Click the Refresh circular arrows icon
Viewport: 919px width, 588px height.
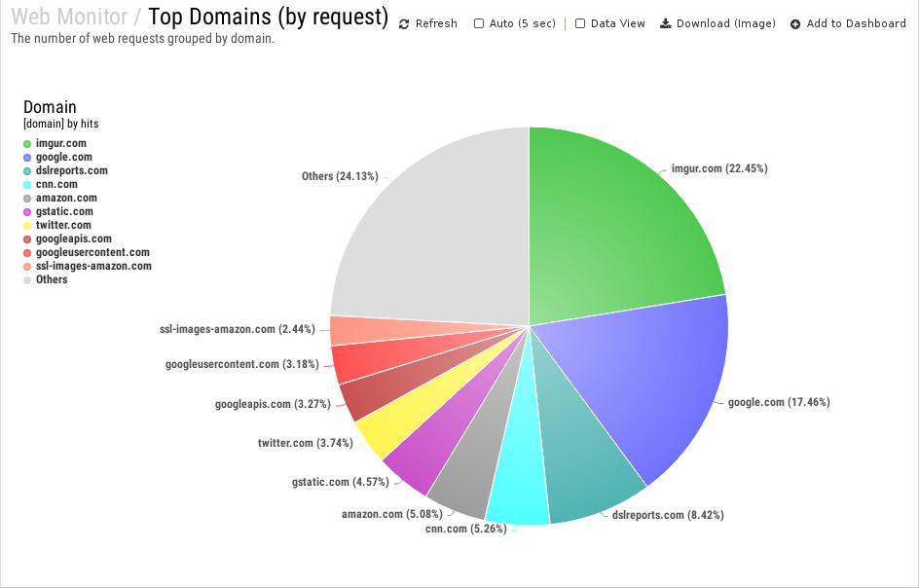tap(404, 24)
